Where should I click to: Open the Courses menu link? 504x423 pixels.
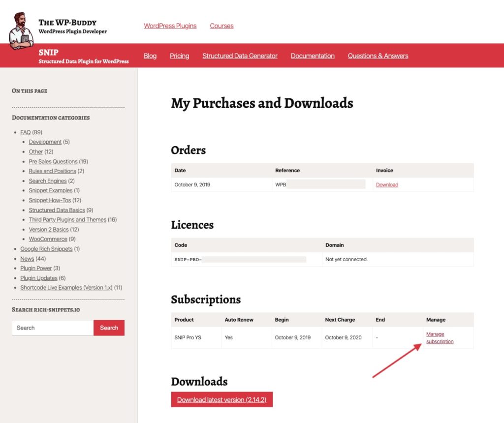tap(222, 26)
